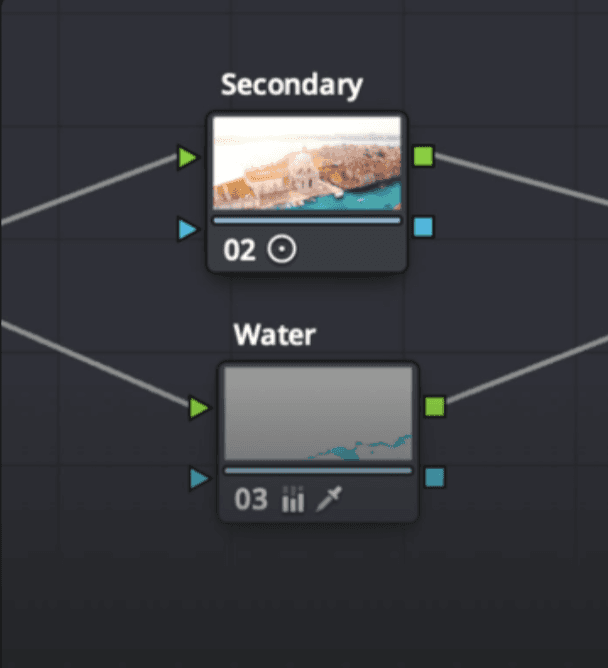Select the Secondary node thumbnail
Viewport: 608px width, 668px height.
coord(307,164)
